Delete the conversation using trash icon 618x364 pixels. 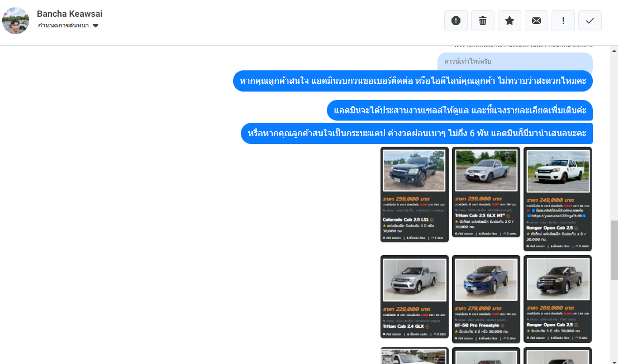(x=482, y=21)
